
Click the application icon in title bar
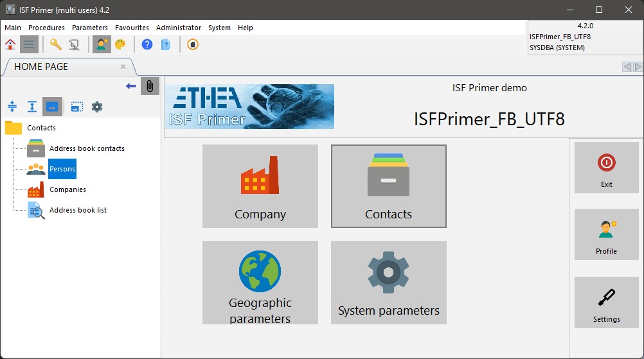10,10
